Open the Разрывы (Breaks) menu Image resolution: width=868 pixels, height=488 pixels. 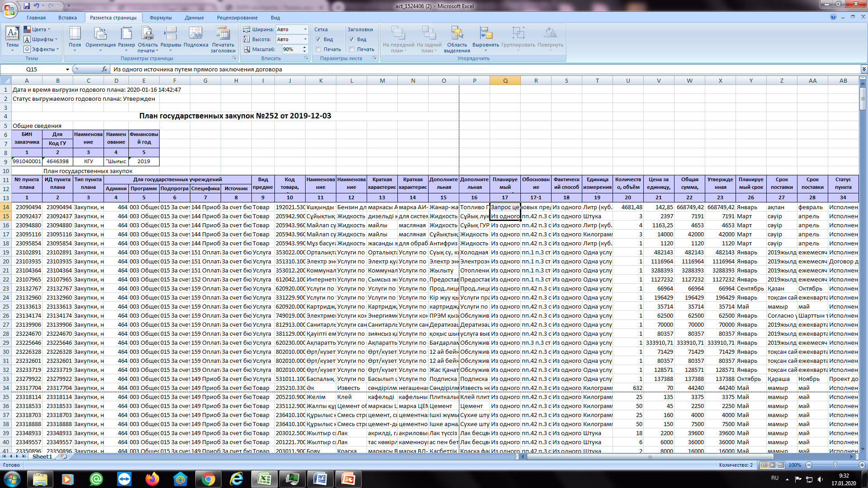[x=171, y=38]
